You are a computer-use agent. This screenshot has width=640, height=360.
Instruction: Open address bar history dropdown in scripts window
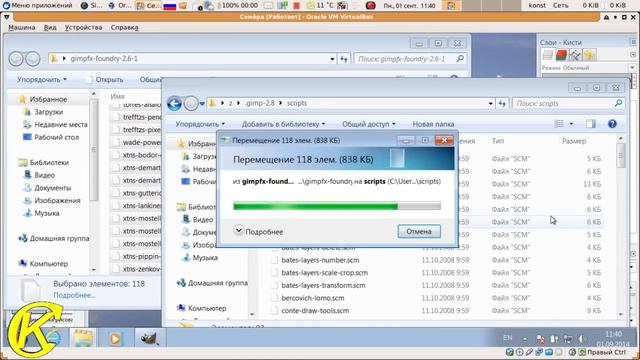click(490, 104)
